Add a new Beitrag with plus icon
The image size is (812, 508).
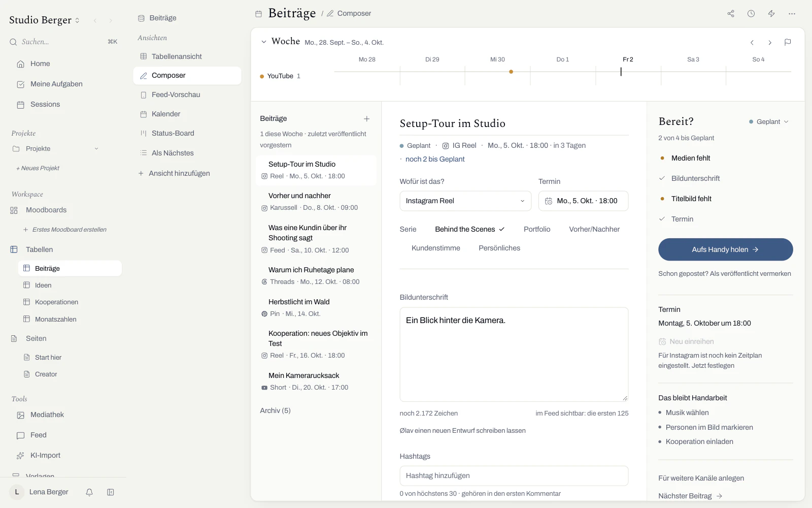[366, 119]
